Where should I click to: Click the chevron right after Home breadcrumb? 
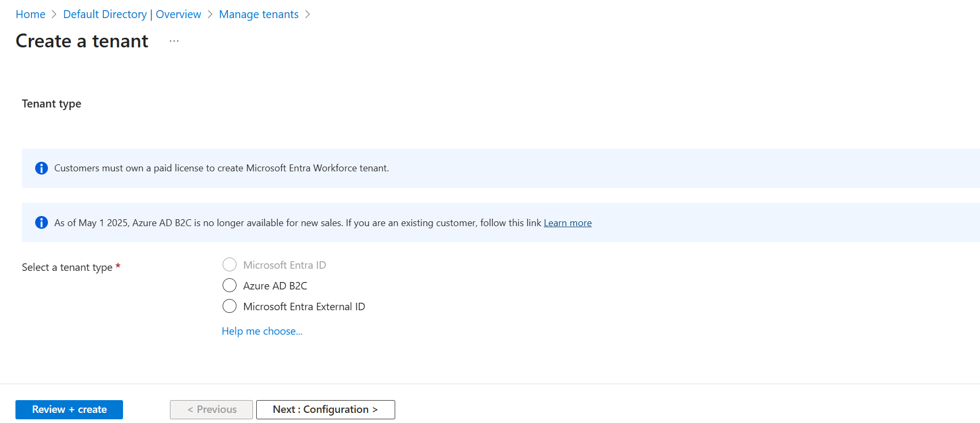[54, 14]
